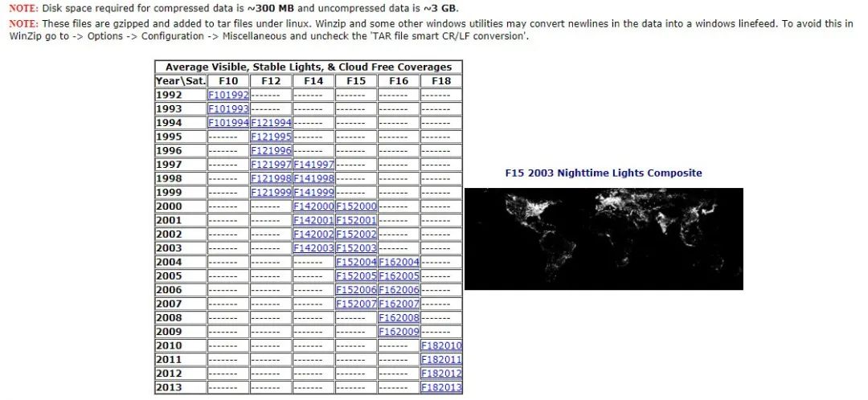
Task: Click the nighttime lights world map image
Action: [x=604, y=239]
